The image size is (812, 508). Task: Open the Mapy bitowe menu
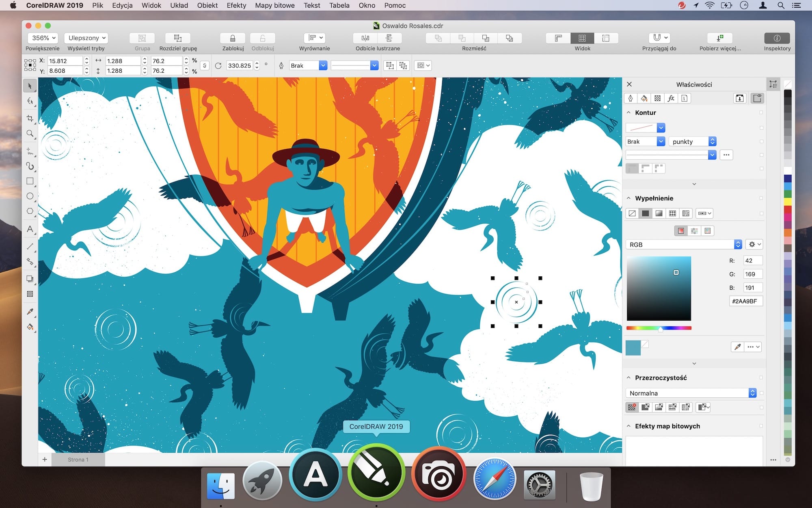point(275,5)
